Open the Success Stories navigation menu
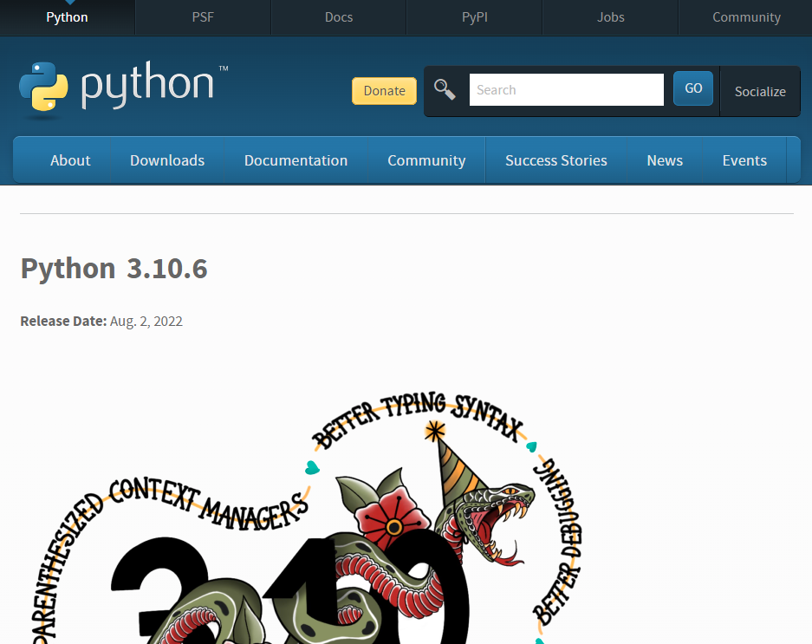This screenshot has width=812, height=644. [556, 160]
